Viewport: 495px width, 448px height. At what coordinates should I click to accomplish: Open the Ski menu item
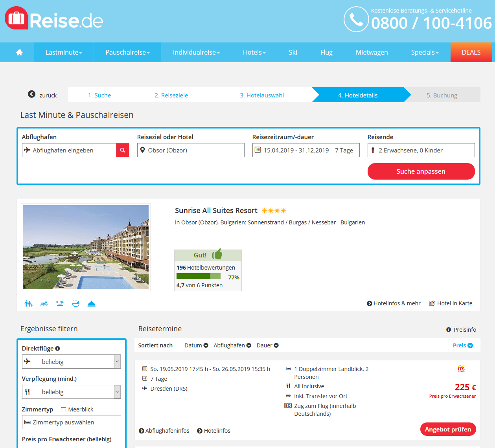click(293, 52)
